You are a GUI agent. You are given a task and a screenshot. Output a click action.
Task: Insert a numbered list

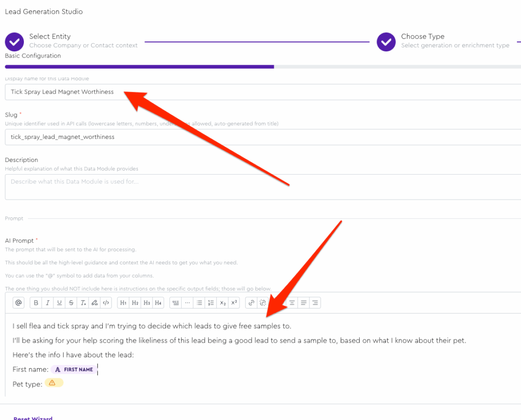tap(211, 303)
